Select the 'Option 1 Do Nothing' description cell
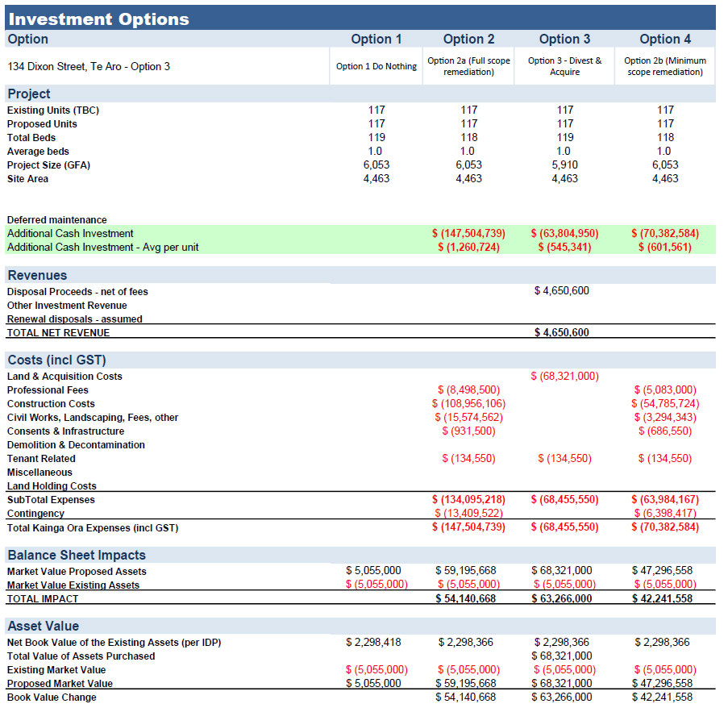The height and width of the screenshot is (708, 728). (376, 66)
